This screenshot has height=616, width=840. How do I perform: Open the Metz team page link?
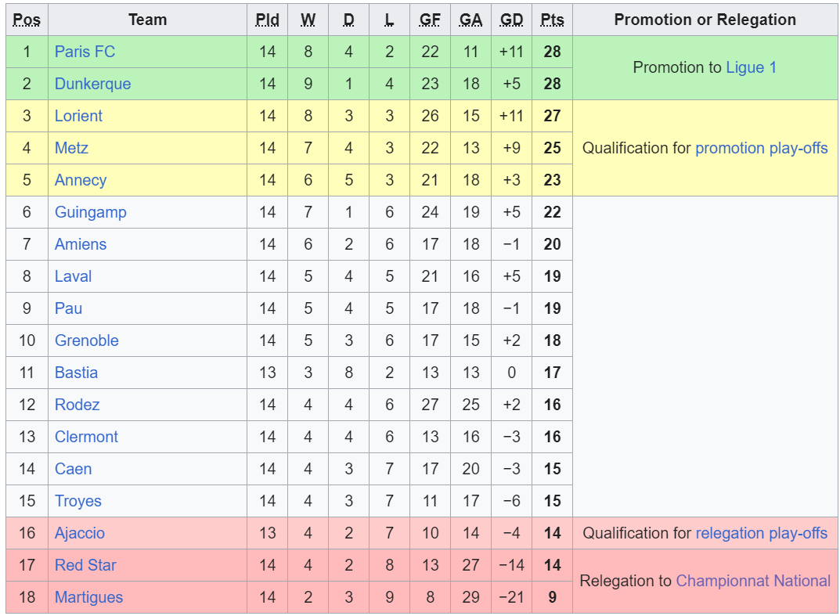point(71,149)
